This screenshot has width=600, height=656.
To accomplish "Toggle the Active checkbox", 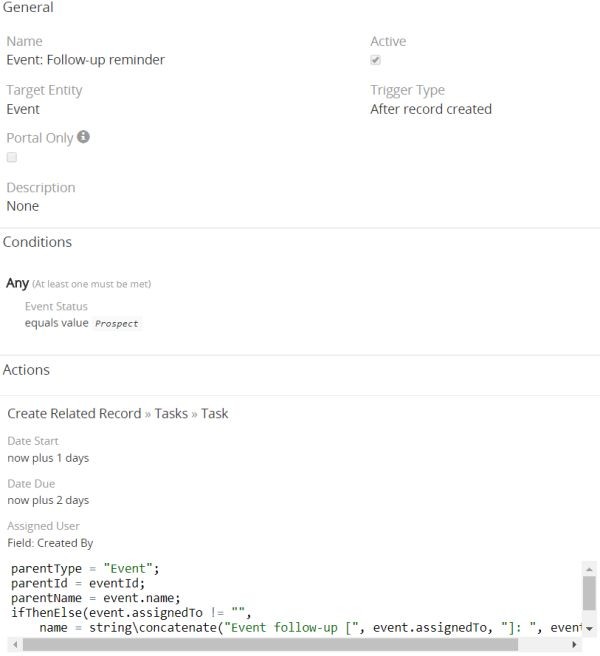I will [376, 60].
